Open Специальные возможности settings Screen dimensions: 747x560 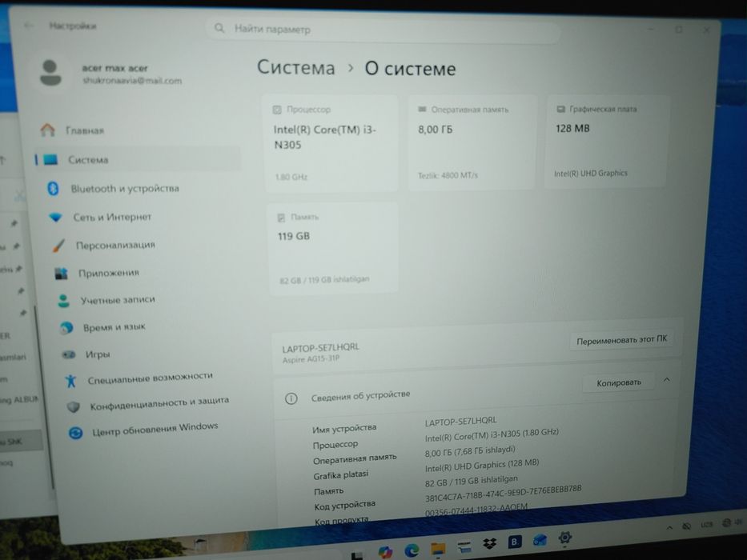[139, 378]
